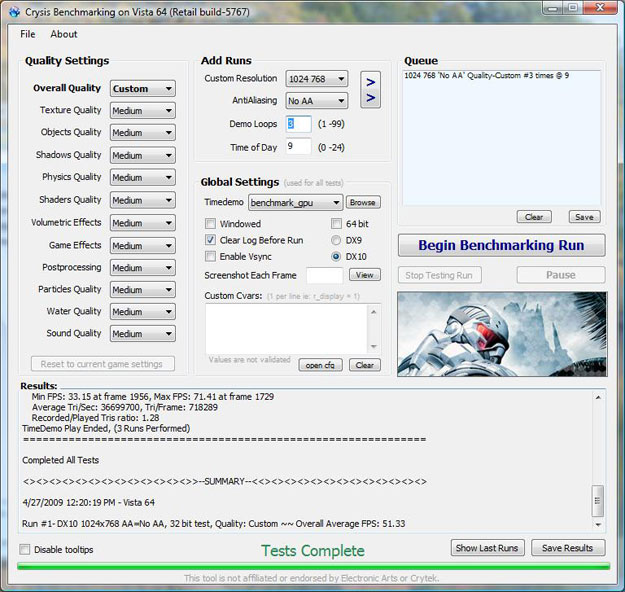This screenshot has width=625, height=592.
Task: Enable the Windowed checkbox
Action: click(x=210, y=223)
